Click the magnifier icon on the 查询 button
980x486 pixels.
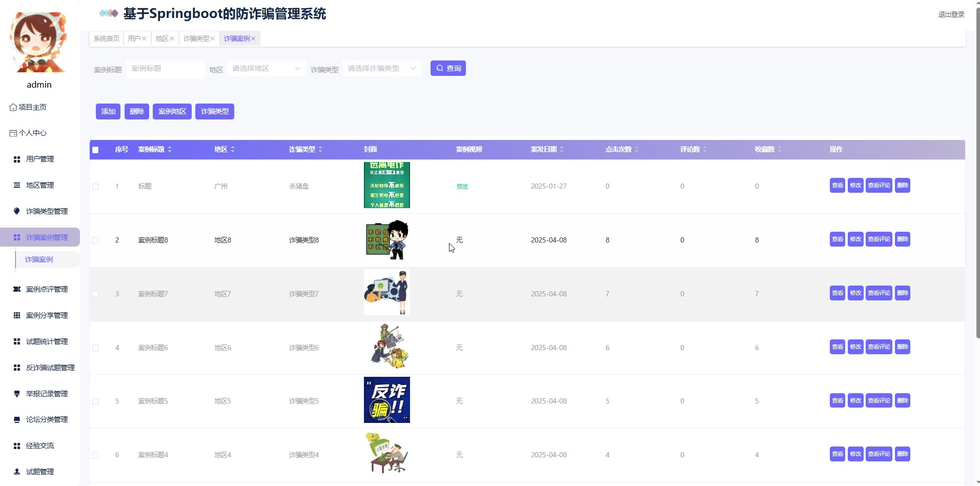tap(440, 68)
